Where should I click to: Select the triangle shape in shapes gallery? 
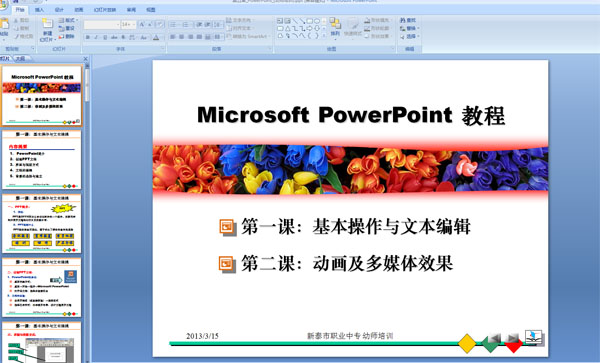click(x=287, y=28)
